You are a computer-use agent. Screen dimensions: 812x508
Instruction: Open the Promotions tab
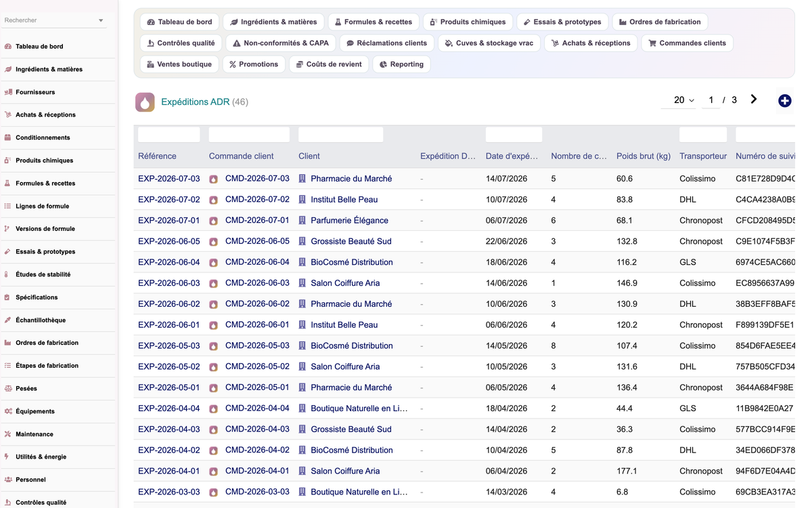pos(254,64)
